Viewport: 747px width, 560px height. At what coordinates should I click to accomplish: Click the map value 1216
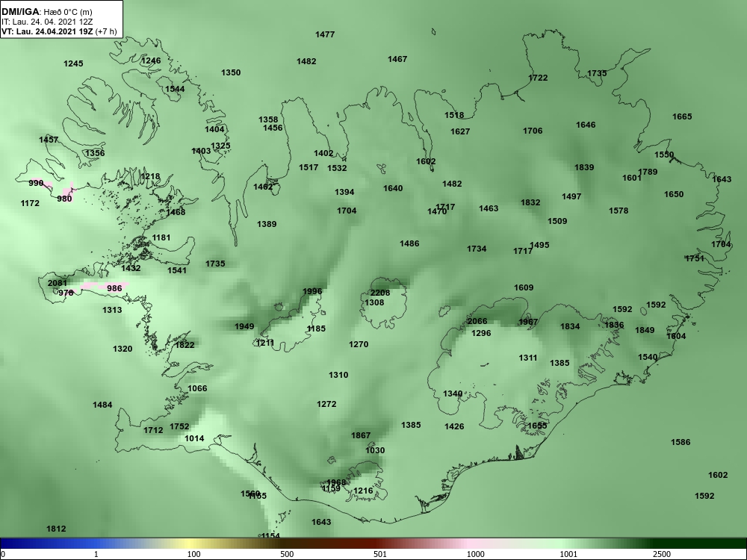(x=363, y=491)
